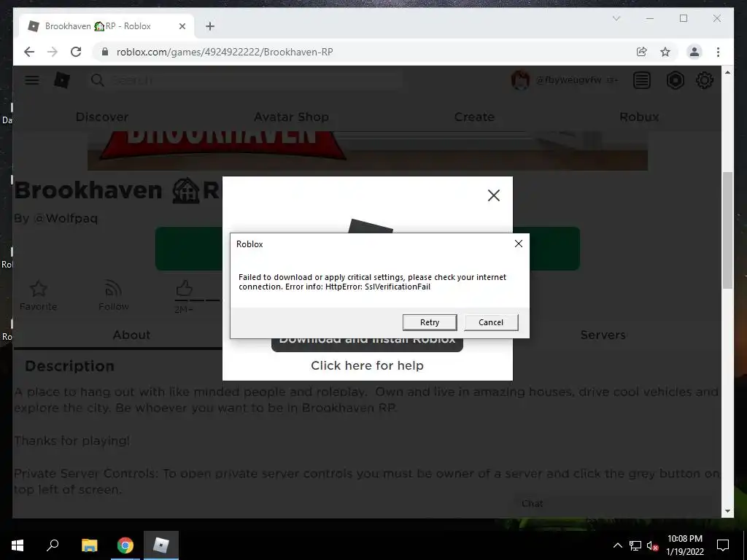Open the Roblox hamburger navigation menu
The image size is (747, 560).
tap(32, 80)
